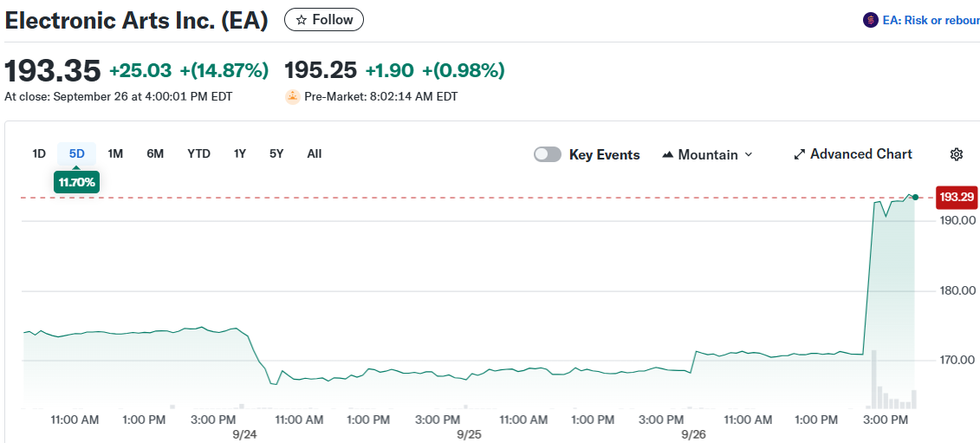Open the Advanced Chart link
980x443 pixels.
[853, 154]
